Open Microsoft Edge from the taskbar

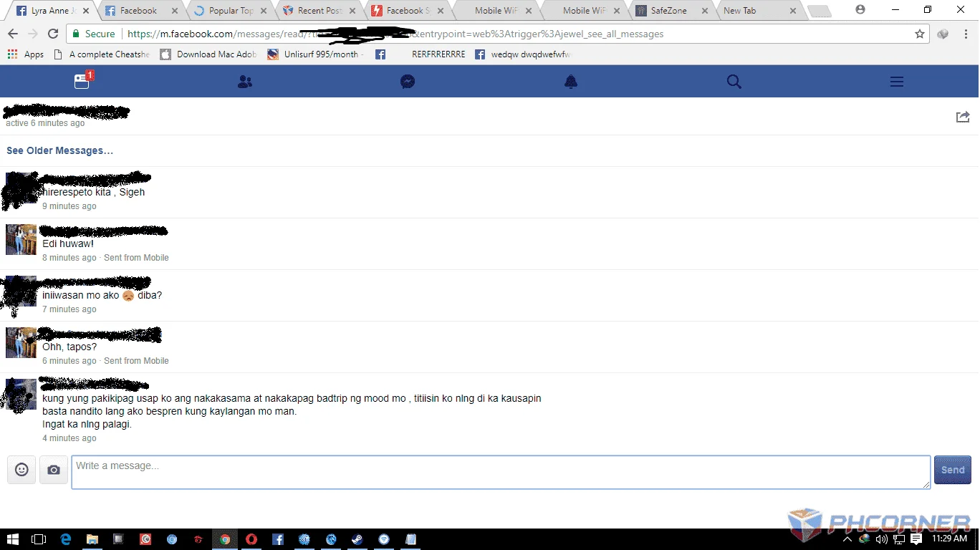(66, 539)
